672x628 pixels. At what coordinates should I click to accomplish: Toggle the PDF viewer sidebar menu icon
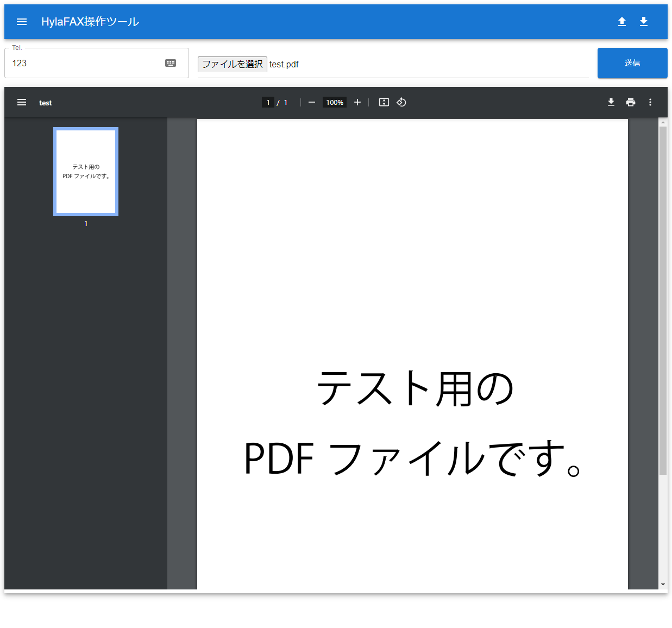(22, 102)
